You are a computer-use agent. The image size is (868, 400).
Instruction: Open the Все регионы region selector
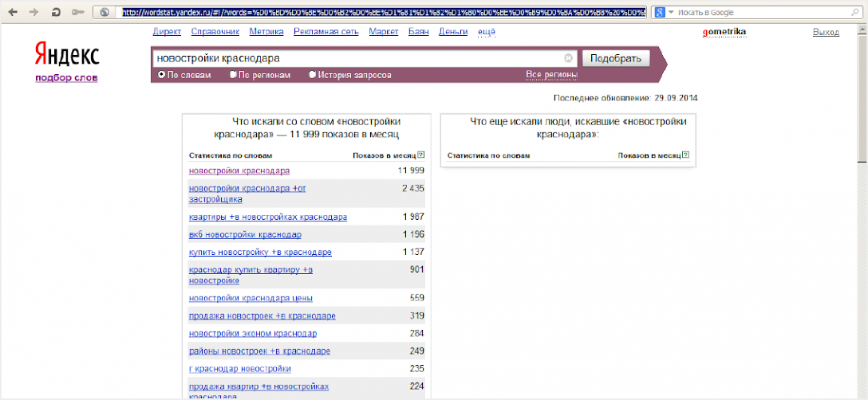pos(551,75)
